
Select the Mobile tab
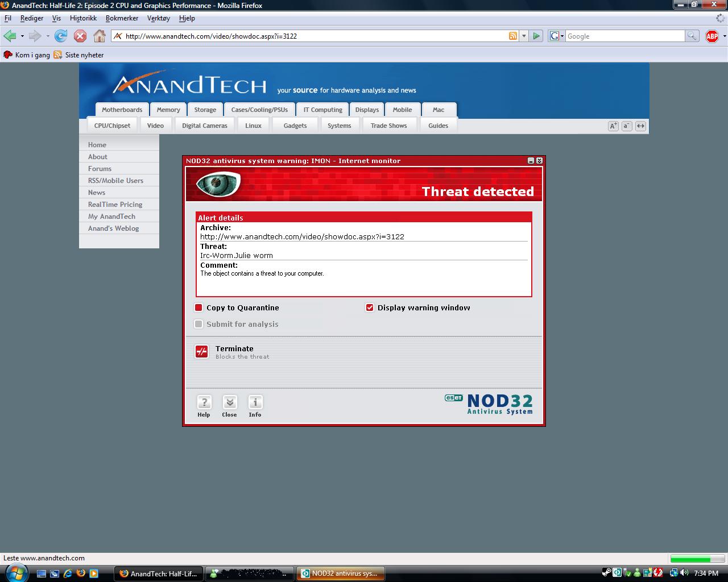click(x=402, y=110)
